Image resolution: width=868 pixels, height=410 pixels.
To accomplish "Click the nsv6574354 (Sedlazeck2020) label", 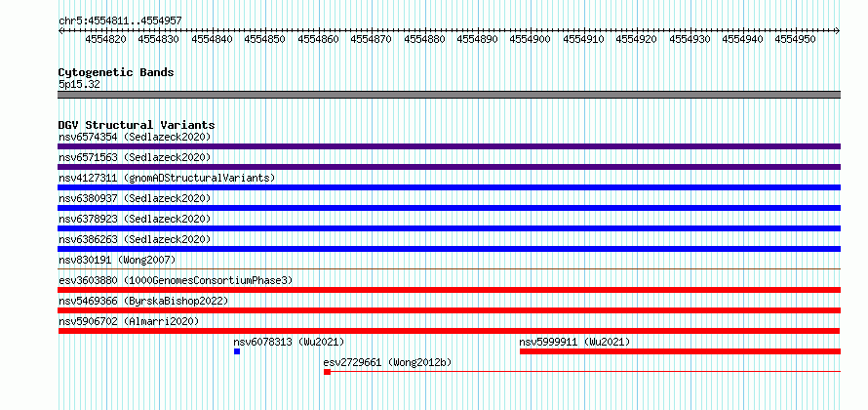I will (x=135, y=137).
